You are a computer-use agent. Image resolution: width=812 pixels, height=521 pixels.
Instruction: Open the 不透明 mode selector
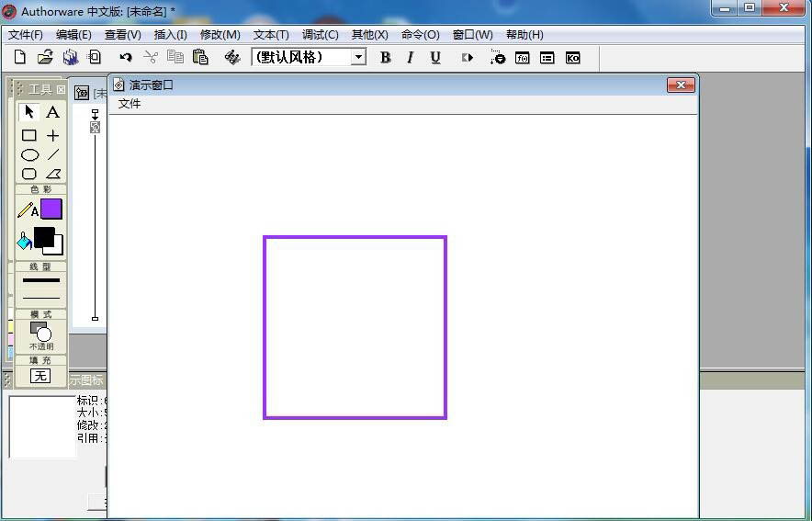(x=40, y=334)
